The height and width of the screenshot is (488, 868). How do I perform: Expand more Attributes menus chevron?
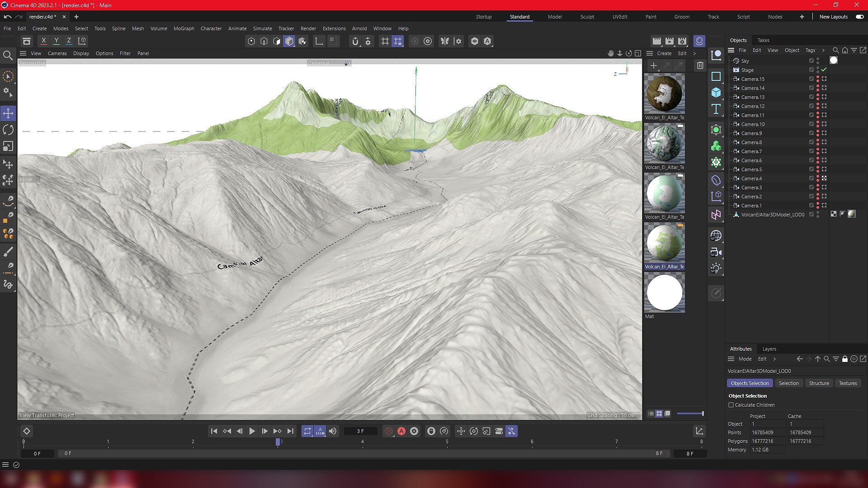(774, 359)
